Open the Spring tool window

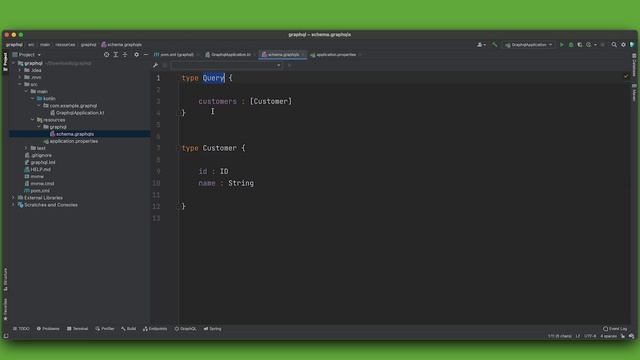213,329
